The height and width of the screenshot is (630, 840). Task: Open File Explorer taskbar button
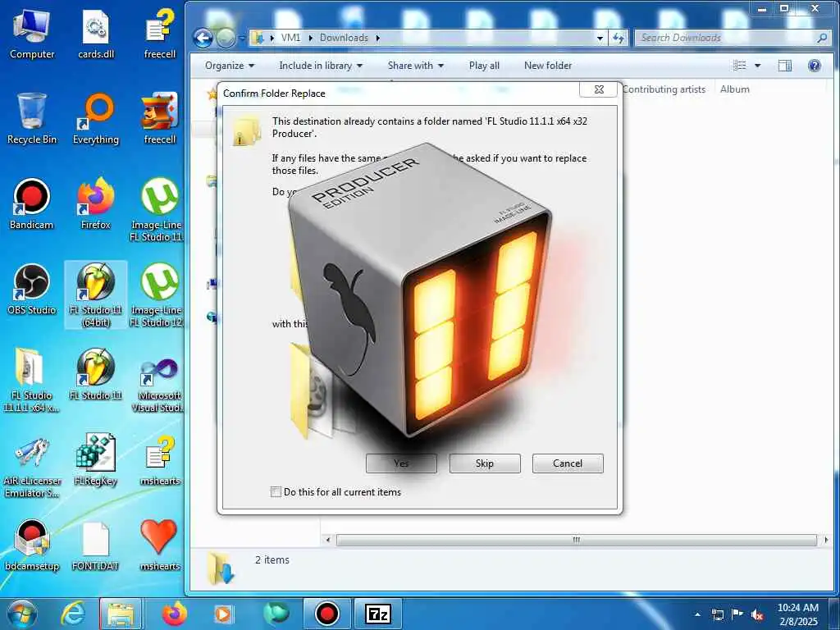click(121, 614)
